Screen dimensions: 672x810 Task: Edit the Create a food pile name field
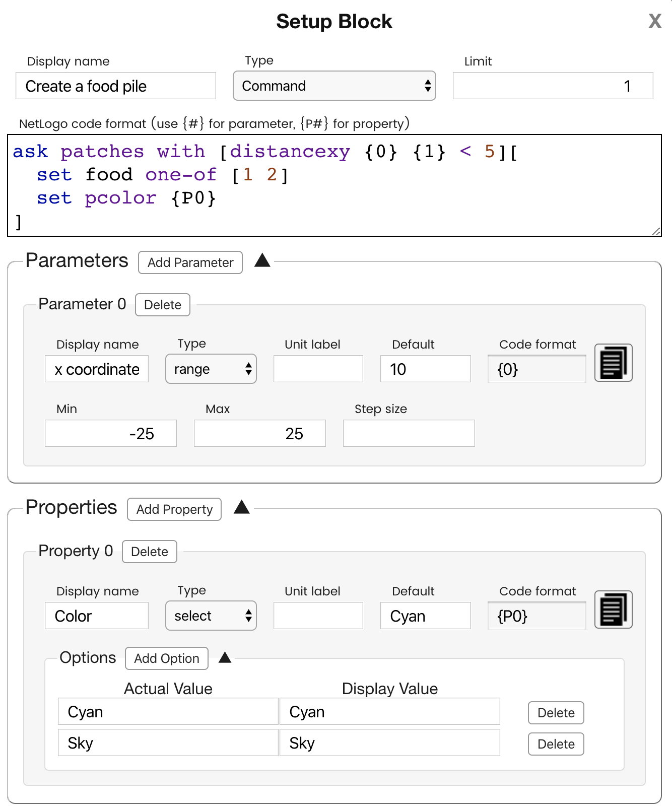pos(116,86)
